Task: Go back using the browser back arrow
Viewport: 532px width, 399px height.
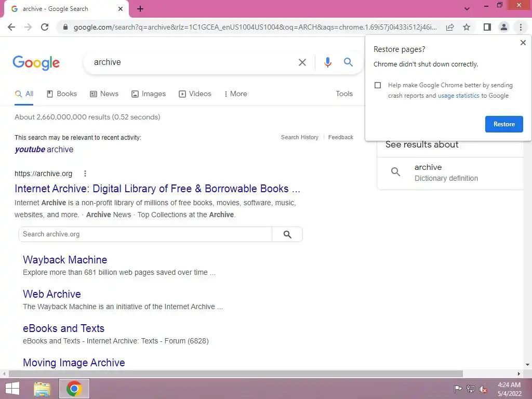Action: coord(11,27)
